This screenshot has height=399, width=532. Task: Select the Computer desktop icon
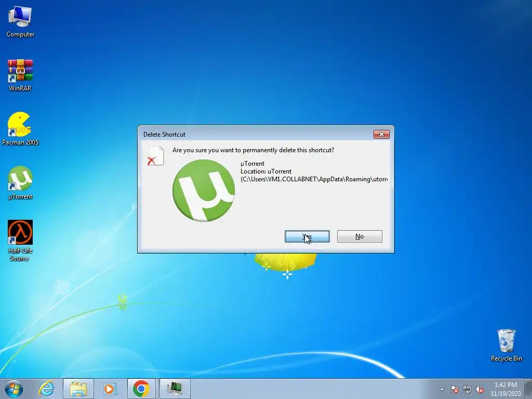(x=20, y=21)
